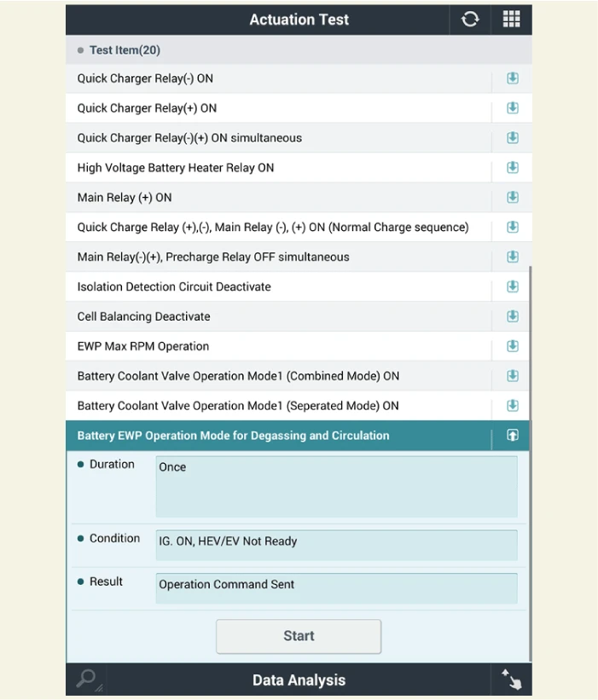Click the Actuation Test title
Image resolution: width=598 pixels, height=700 pixels.
click(x=299, y=20)
